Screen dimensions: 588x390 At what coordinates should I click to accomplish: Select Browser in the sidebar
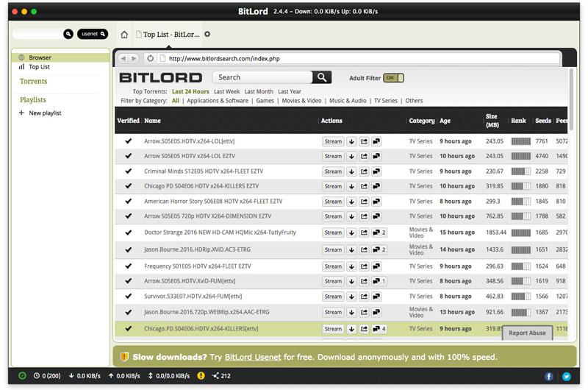[x=61, y=57]
